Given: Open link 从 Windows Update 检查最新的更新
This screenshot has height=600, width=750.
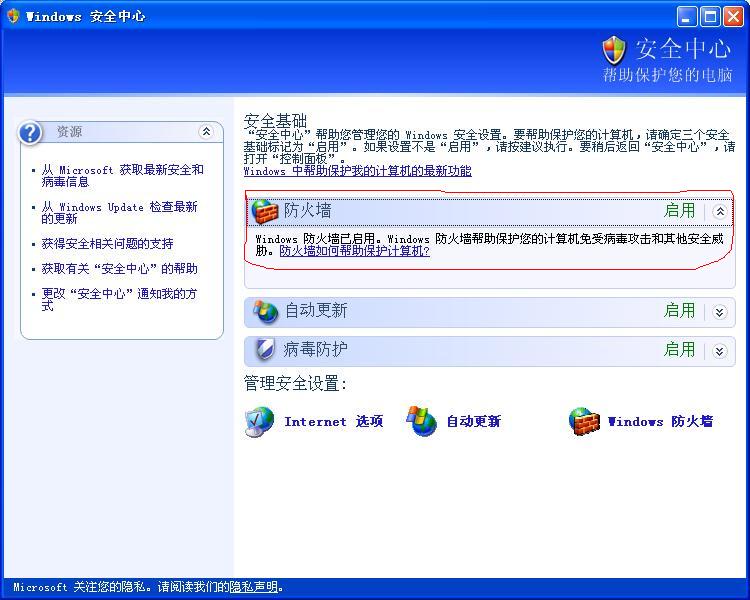Looking at the screenshot, I should [119, 213].
